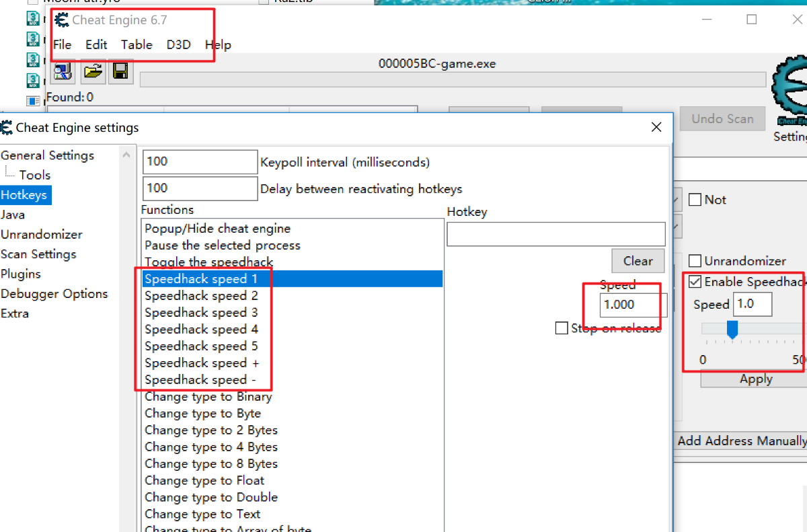
Task: Click the speedhack speed slider thumb
Action: point(733,329)
